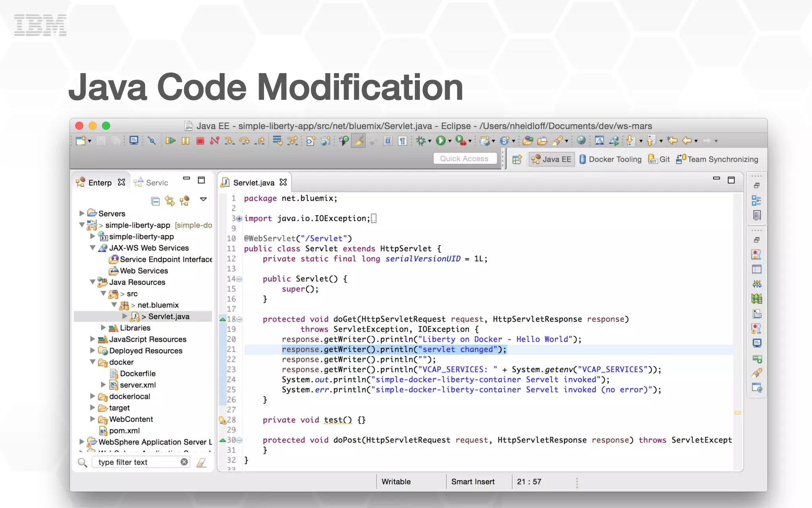The image size is (812, 508).
Task: Expand the Libraries node
Action: (x=103, y=328)
